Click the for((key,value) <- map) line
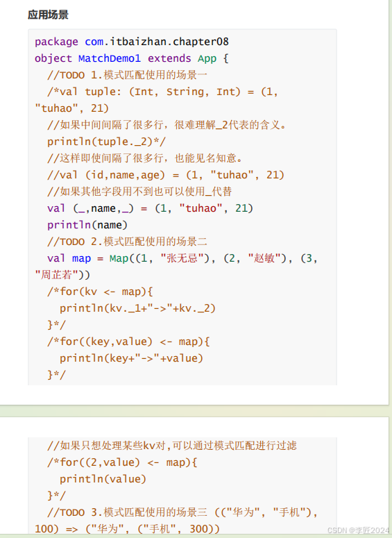Image resolution: width=392 pixels, height=538 pixels. pos(128,342)
